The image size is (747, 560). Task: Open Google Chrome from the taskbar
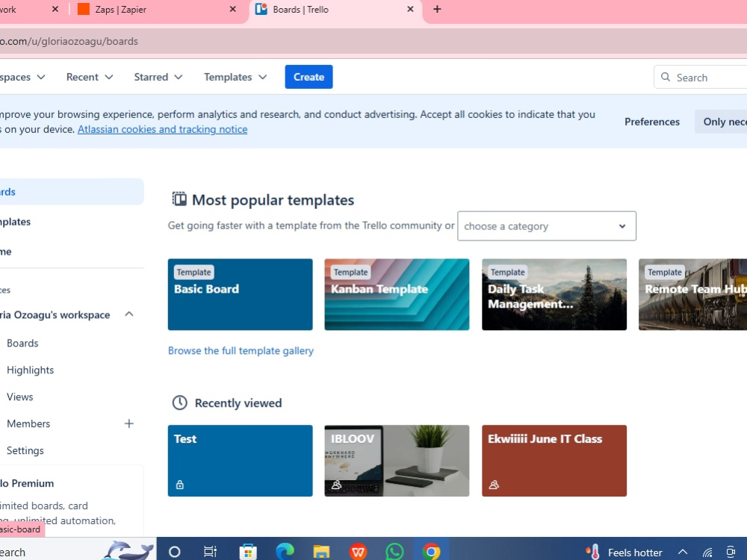pyautogui.click(x=431, y=552)
